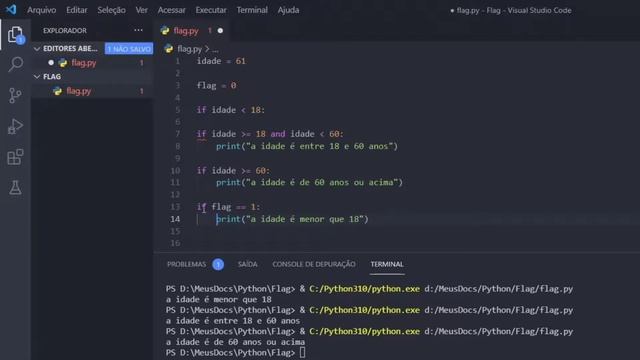640x360 pixels.
Task: Open the Ver menu
Action: [x=142, y=10]
